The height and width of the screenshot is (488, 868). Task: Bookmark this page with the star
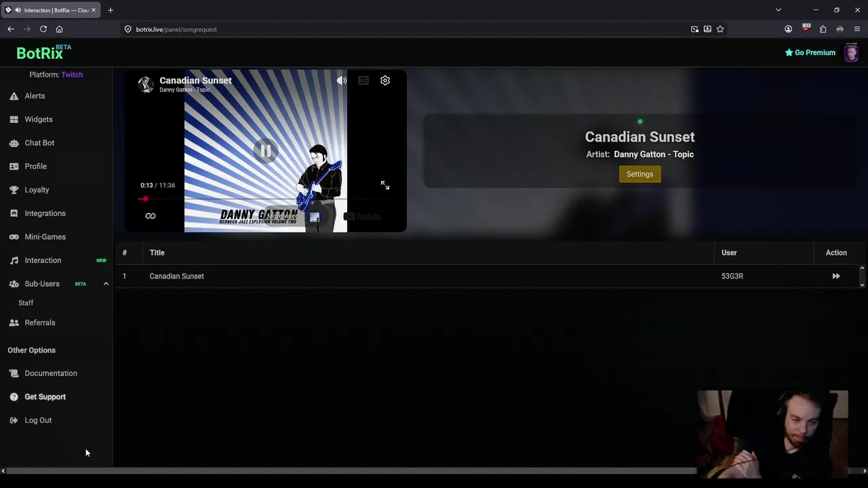point(720,29)
